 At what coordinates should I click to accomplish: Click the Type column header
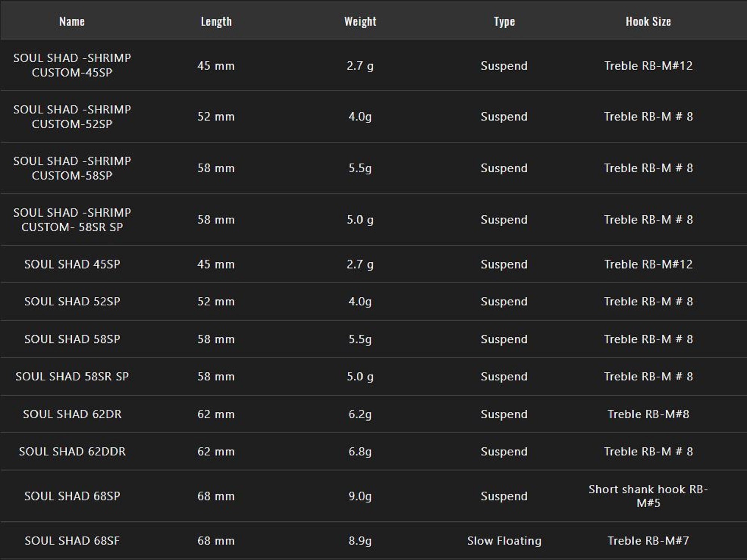(504, 22)
